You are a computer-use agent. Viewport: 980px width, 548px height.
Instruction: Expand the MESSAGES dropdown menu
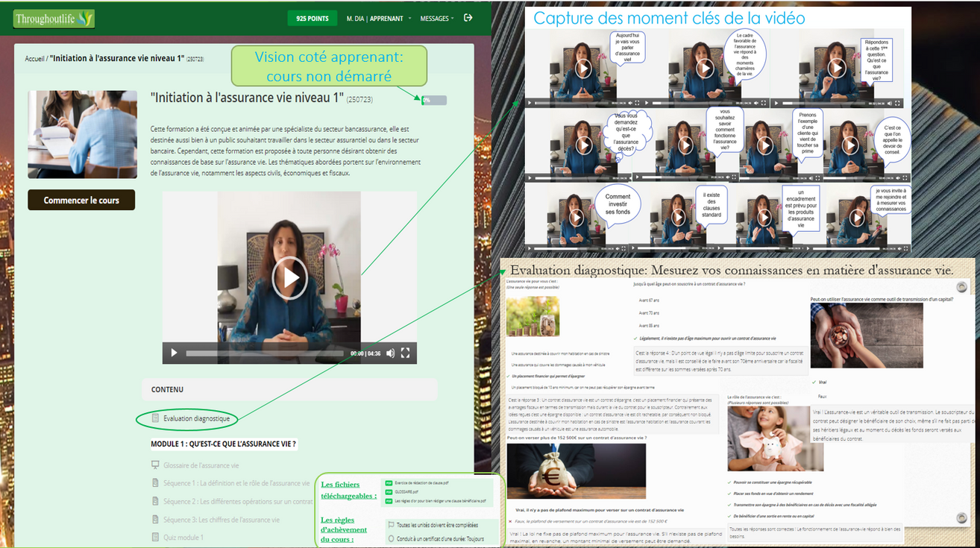click(436, 19)
